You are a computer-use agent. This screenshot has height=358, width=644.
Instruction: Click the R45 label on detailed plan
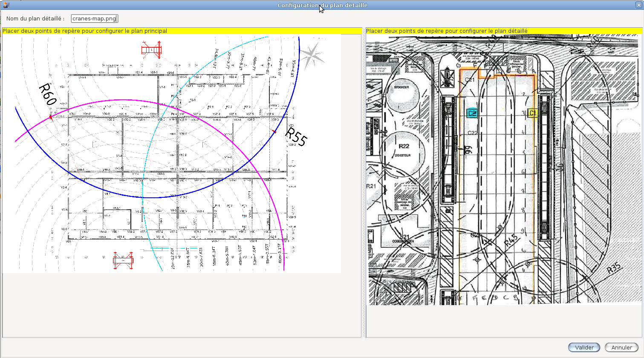pos(511,240)
